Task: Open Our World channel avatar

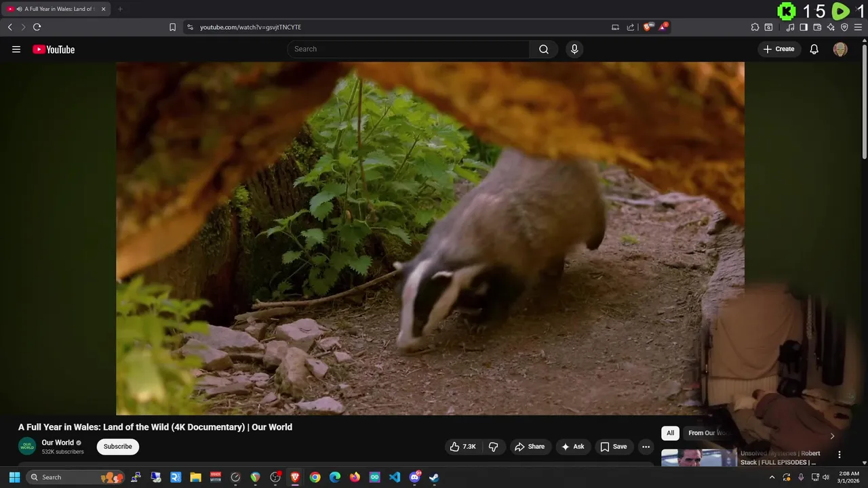Action: [27, 447]
